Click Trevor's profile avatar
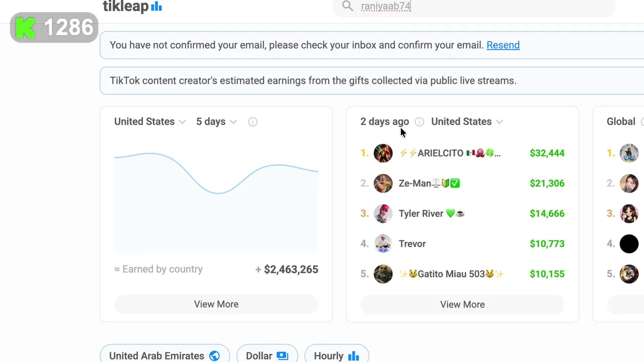Image resolution: width=644 pixels, height=362 pixels. (x=383, y=244)
